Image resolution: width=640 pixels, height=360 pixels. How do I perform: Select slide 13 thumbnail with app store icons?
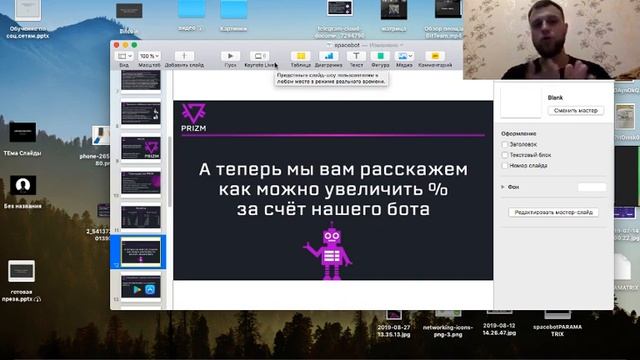click(141, 287)
